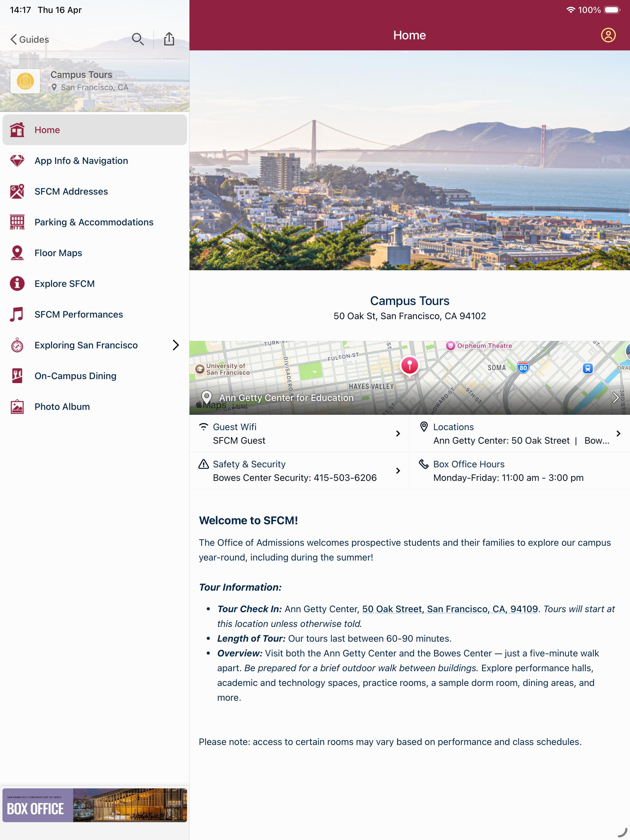The height and width of the screenshot is (840, 630).
Task: Open the Home menu item
Action: pyautogui.click(x=95, y=130)
